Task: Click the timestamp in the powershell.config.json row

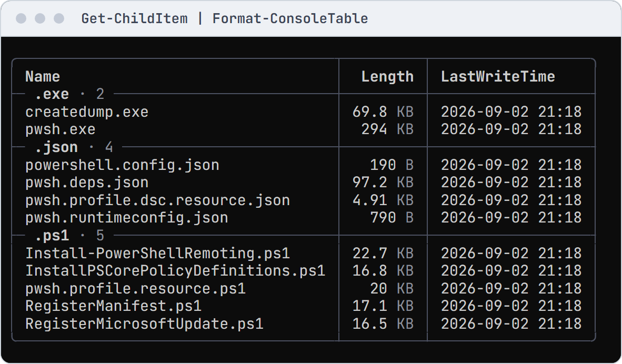Action: [x=511, y=165]
